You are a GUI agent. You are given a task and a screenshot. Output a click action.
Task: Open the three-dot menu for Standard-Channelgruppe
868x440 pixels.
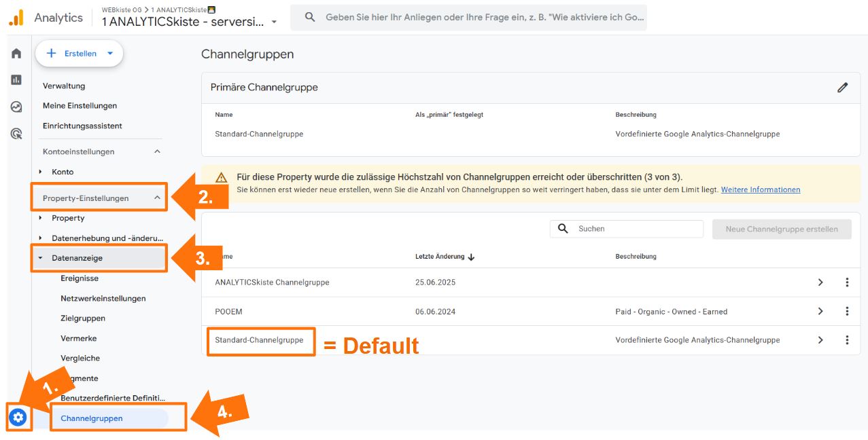846,339
